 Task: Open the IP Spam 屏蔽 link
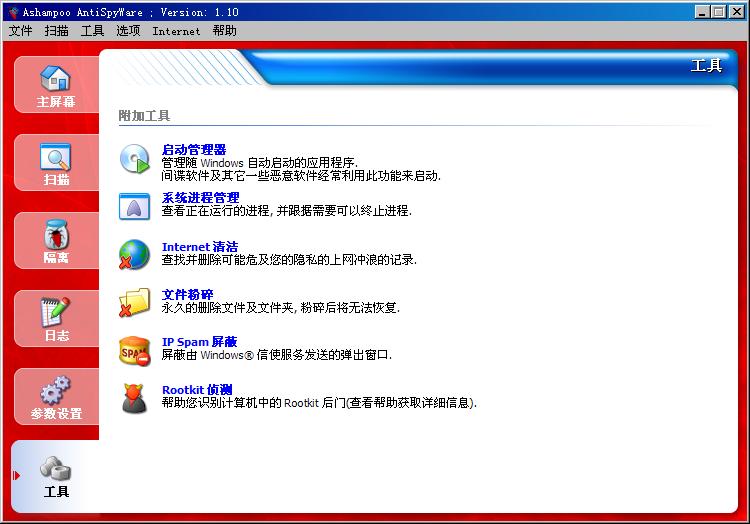(x=199, y=342)
